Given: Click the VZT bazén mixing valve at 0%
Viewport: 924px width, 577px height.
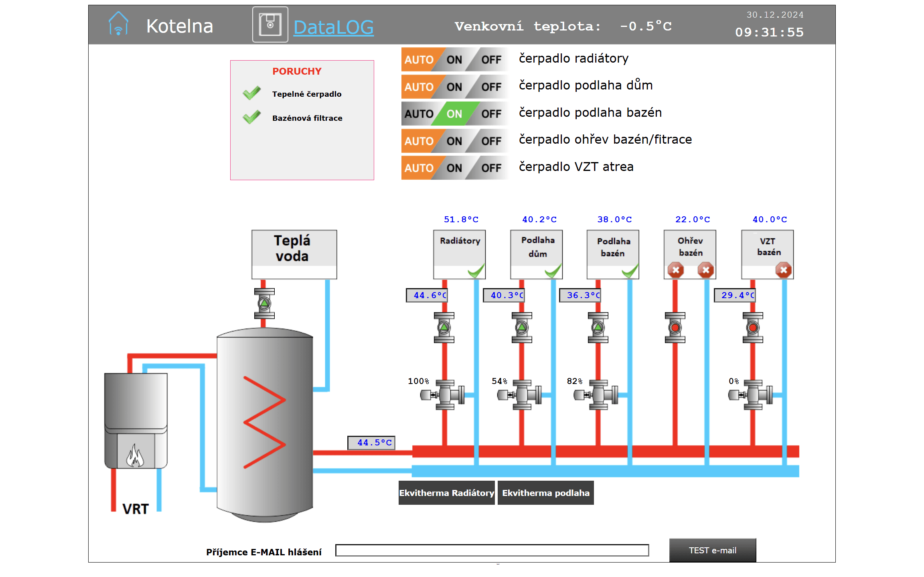Looking at the screenshot, I should point(751,395).
